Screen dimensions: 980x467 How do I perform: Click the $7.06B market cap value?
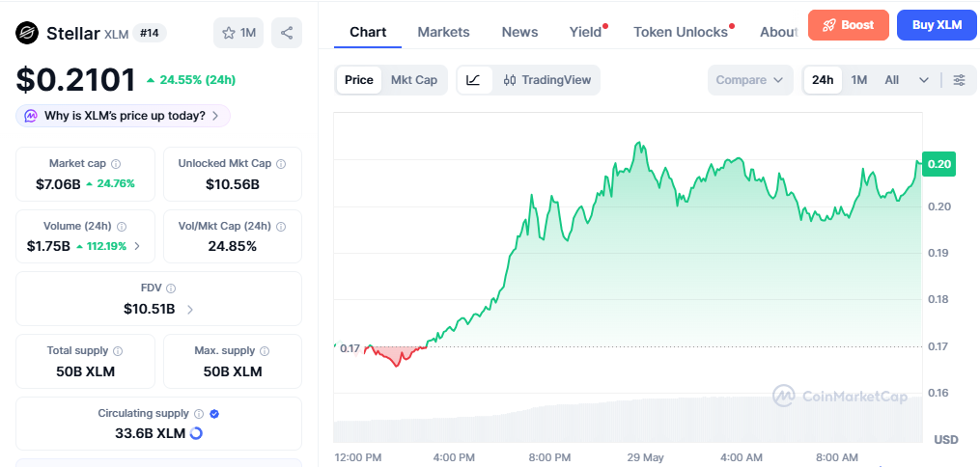[58, 183]
